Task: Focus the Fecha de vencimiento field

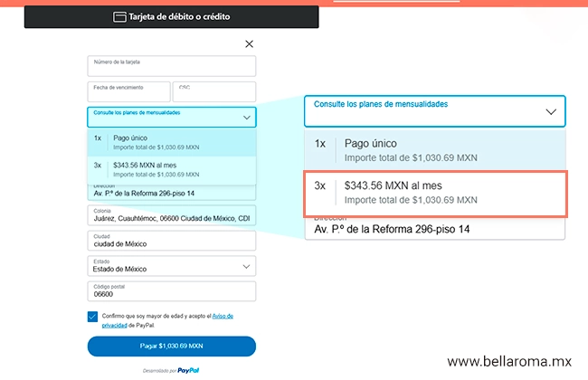Action: point(128,91)
